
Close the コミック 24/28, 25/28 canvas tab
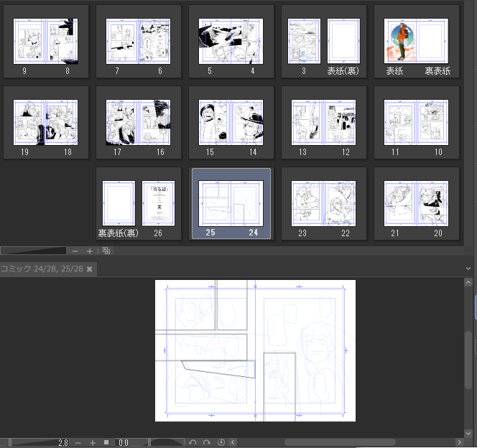(x=89, y=269)
